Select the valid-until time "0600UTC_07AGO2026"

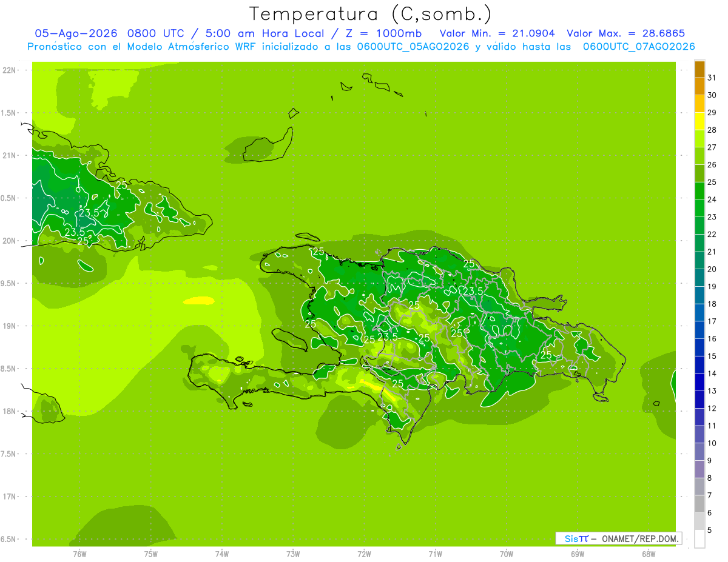click(639, 47)
